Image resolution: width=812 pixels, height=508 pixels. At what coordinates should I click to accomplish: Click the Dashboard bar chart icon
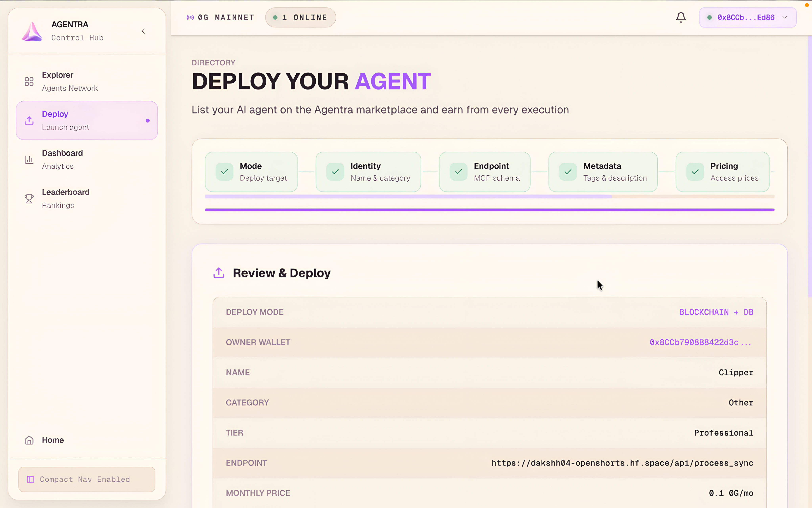tap(29, 159)
